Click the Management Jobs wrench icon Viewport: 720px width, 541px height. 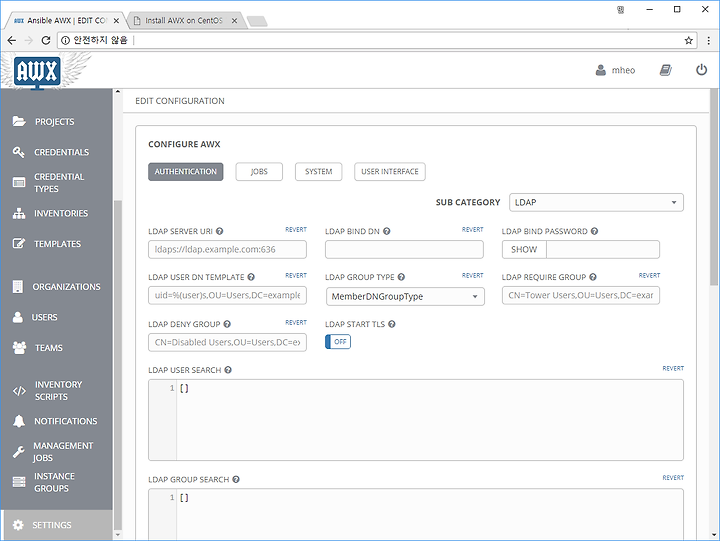18,452
